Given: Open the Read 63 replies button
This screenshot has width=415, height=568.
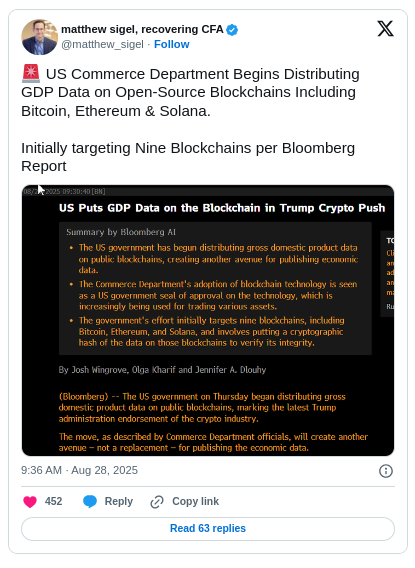Looking at the screenshot, I should tap(208, 529).
